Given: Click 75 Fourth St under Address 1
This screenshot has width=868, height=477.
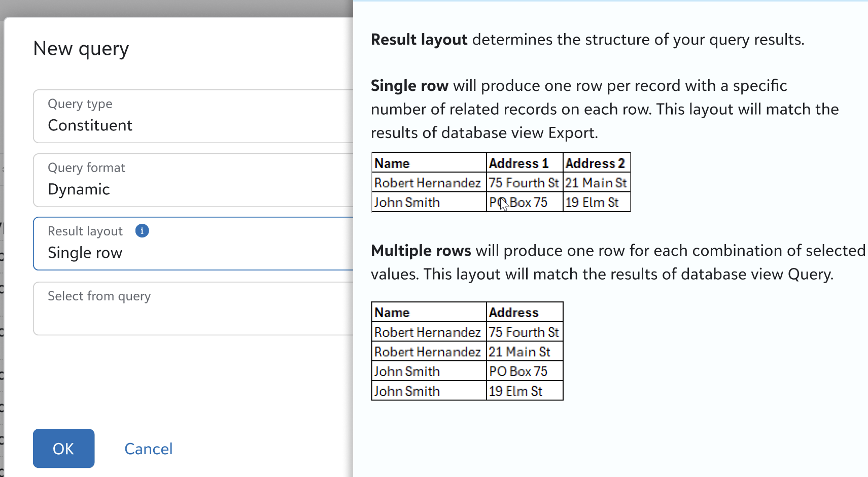Looking at the screenshot, I should point(524,183).
